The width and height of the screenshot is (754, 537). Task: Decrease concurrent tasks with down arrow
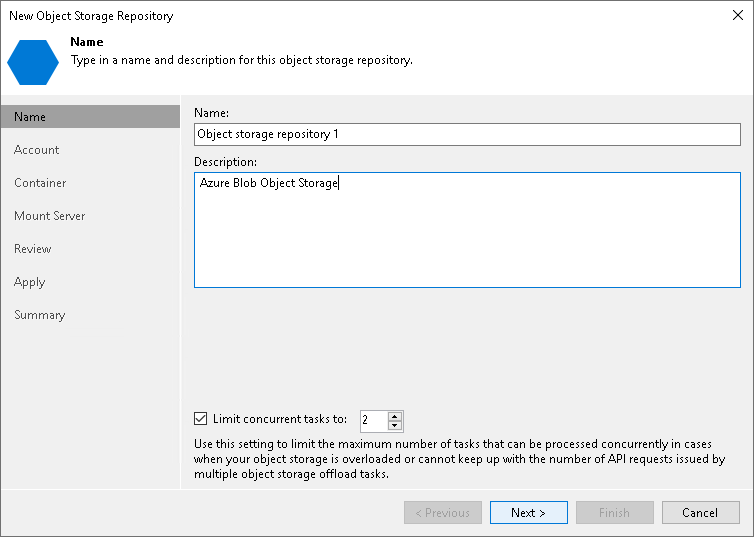(395, 426)
